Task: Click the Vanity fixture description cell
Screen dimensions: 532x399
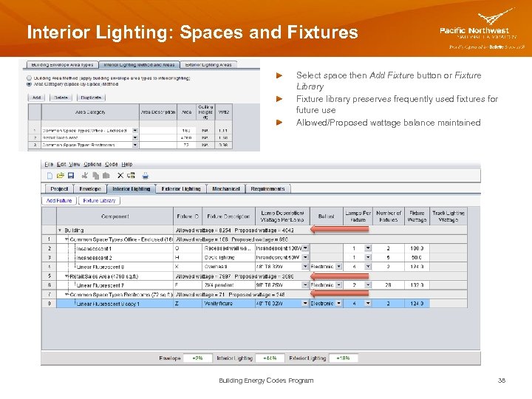Action: pyautogui.click(x=228, y=304)
